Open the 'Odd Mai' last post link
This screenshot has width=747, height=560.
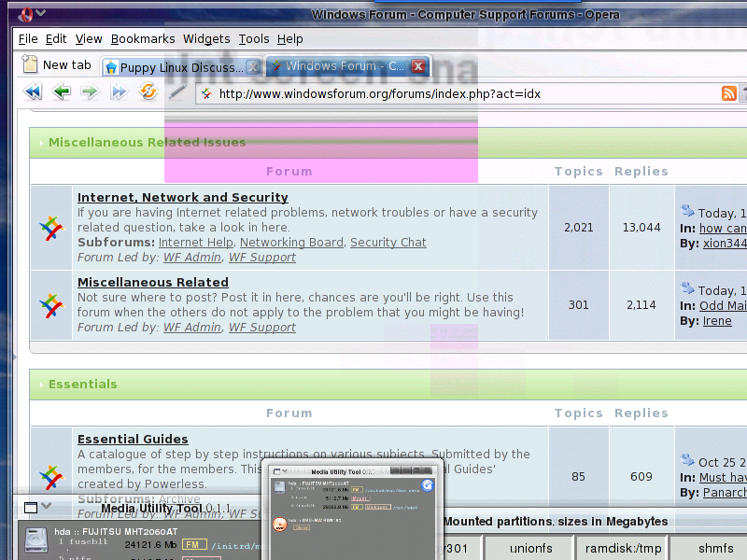point(723,306)
